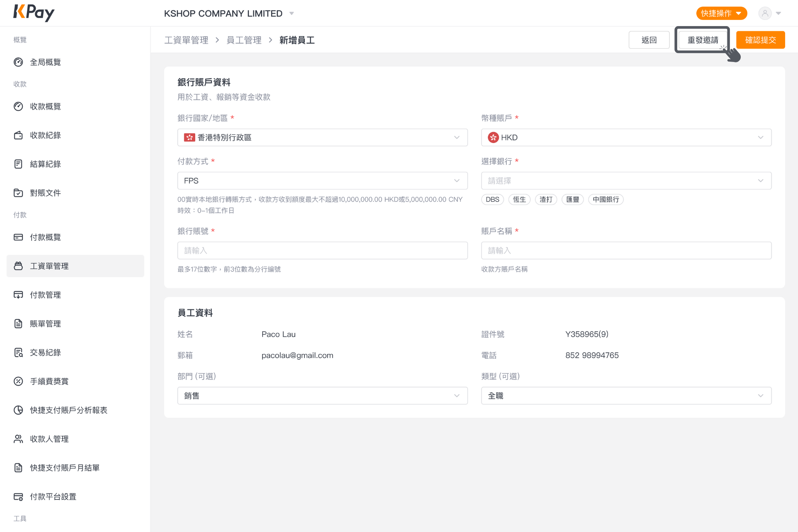Click the 收款概覽 gauge icon

tap(18, 106)
